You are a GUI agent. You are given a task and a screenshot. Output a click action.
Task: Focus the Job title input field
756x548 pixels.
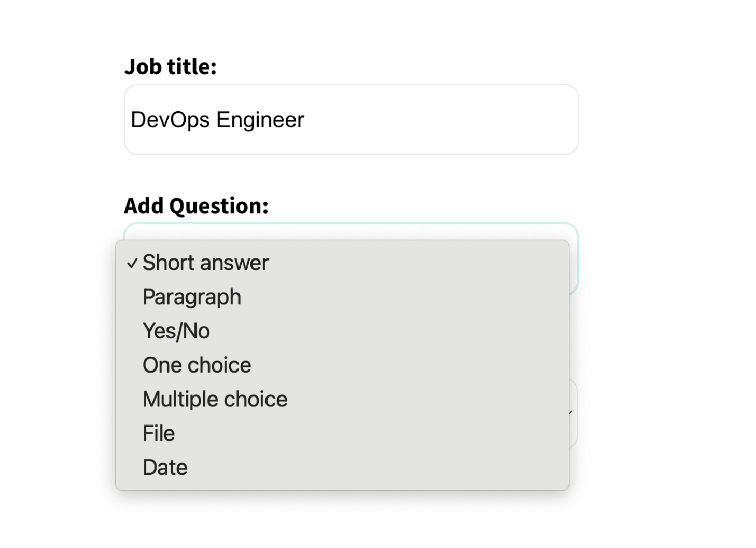[x=351, y=119]
